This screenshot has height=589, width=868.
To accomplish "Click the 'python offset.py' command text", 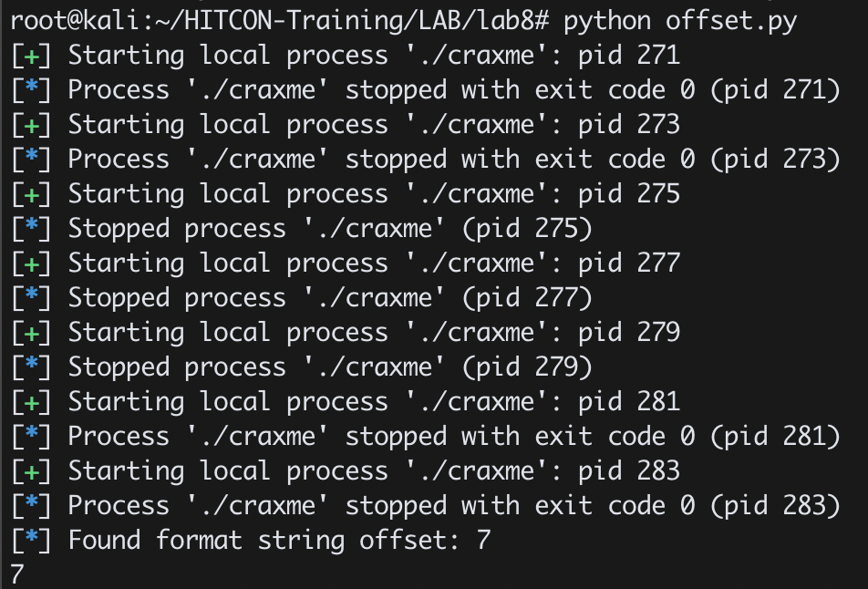I will coord(680,21).
